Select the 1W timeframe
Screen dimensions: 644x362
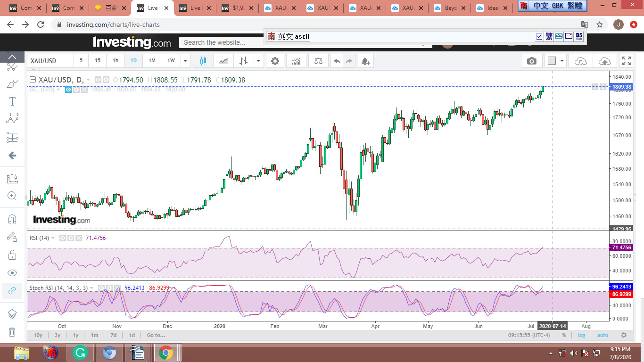(x=171, y=61)
